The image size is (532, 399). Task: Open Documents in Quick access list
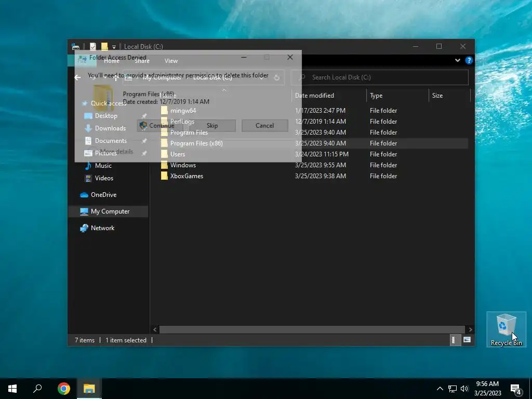(x=111, y=141)
